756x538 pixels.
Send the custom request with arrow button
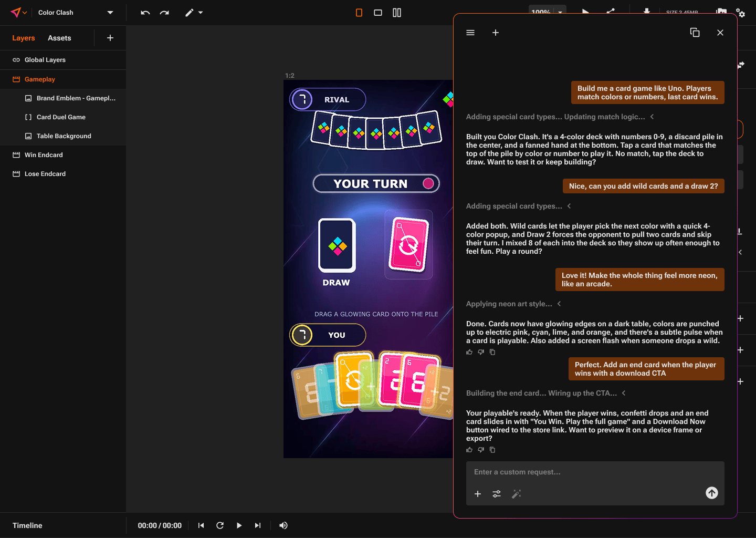[712, 493]
